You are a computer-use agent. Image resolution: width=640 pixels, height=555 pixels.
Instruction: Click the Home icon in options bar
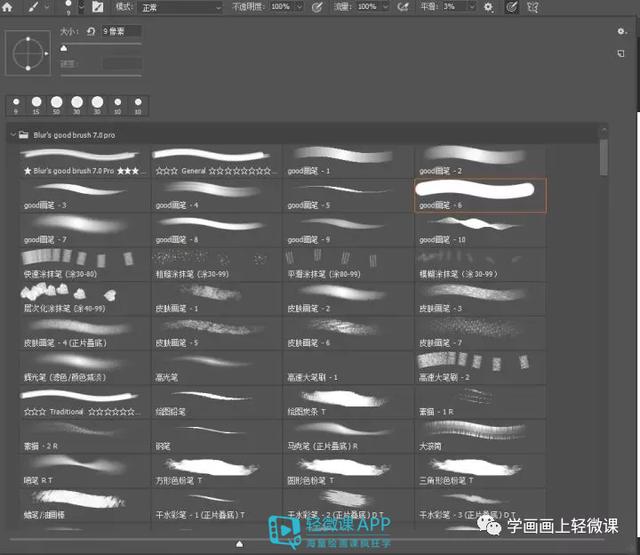pyautogui.click(x=7, y=7)
